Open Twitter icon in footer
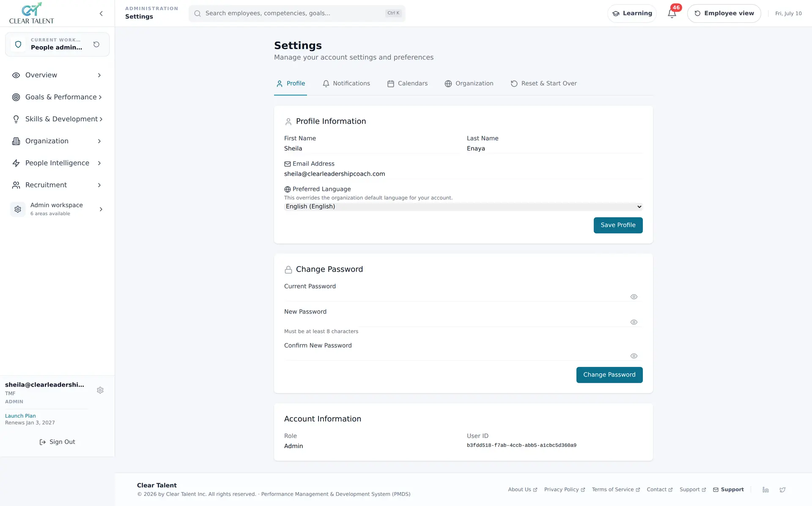This screenshot has height=506, width=812. pos(782,490)
